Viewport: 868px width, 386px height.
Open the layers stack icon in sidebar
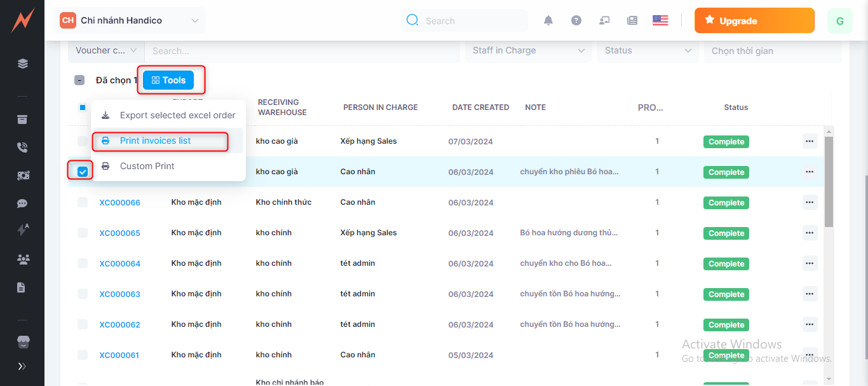23,64
